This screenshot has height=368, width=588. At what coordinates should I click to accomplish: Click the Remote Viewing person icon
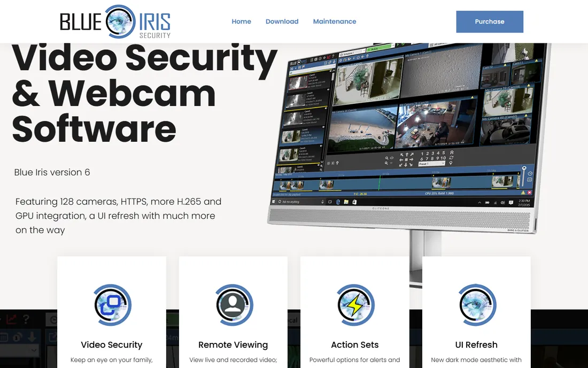(x=233, y=304)
